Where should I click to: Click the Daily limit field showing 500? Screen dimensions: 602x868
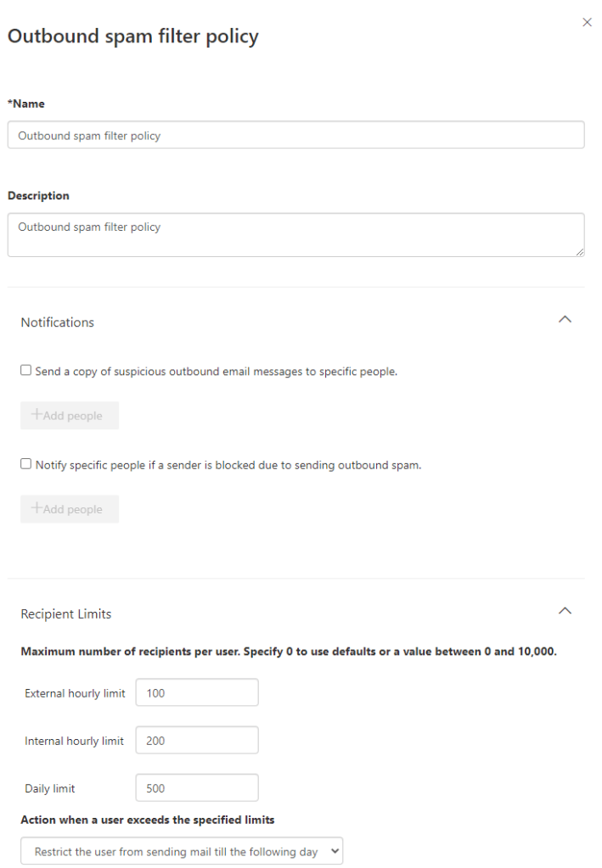[196, 788]
